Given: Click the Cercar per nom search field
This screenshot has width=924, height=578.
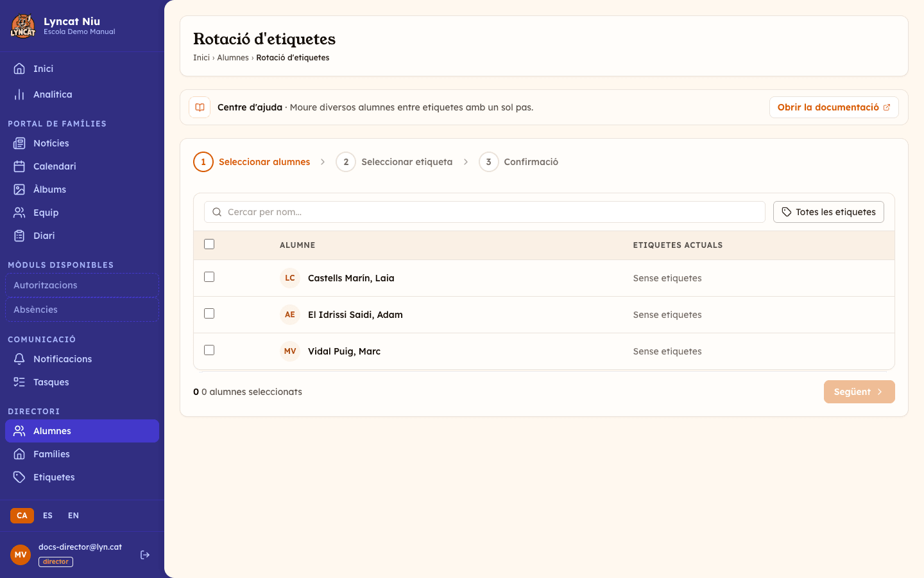Looking at the screenshot, I should 484,212.
